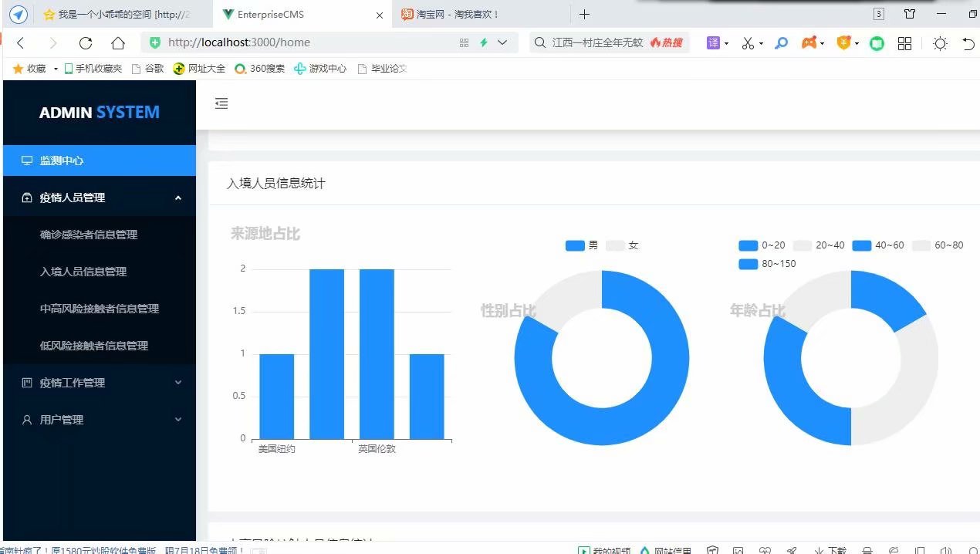The image size is (980, 554).
Task: Open the 手机收藏夹 bookmark
Action: pyautogui.click(x=93, y=69)
